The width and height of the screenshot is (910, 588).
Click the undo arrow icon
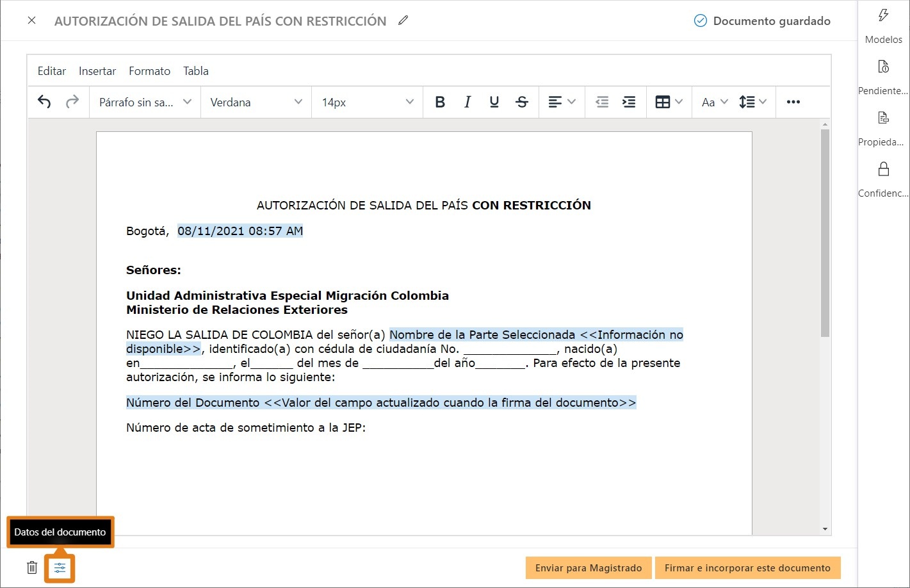pos(44,102)
